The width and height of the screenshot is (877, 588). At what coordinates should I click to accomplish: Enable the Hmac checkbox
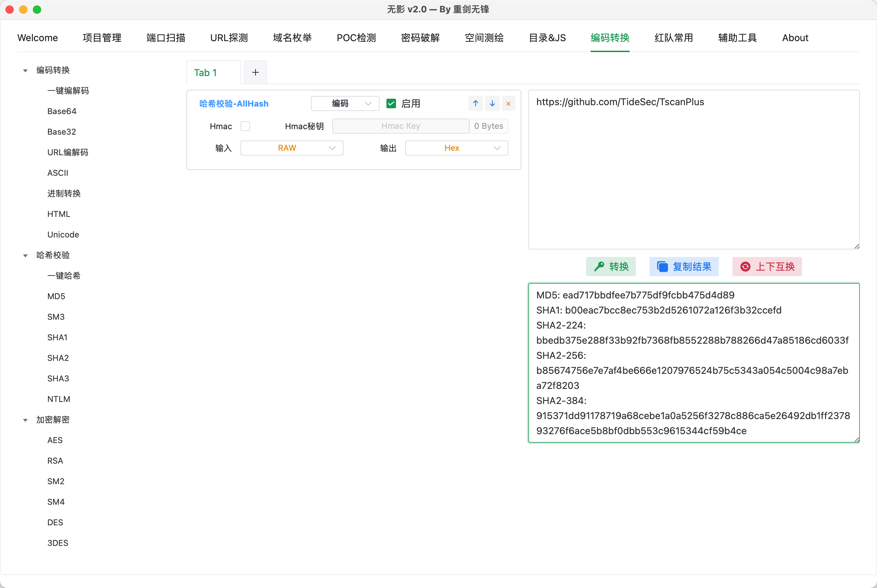pos(245,126)
